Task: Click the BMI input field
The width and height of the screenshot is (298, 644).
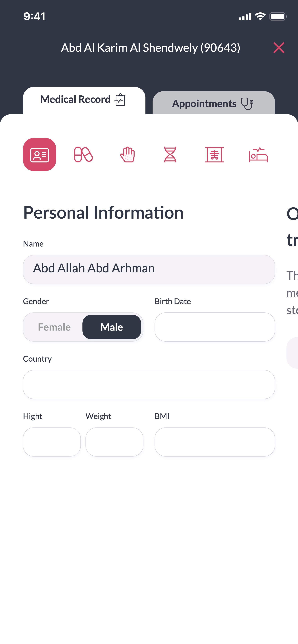Action: (215, 442)
